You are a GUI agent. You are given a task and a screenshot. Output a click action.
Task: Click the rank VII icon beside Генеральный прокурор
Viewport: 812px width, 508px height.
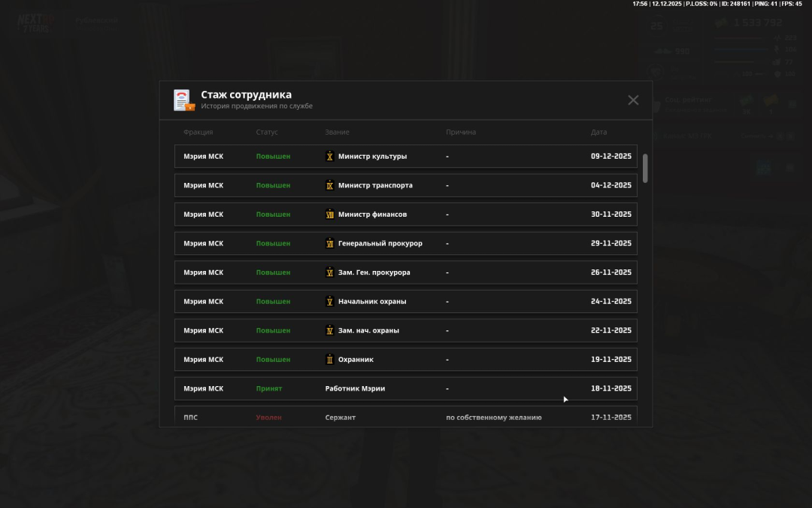pos(329,243)
